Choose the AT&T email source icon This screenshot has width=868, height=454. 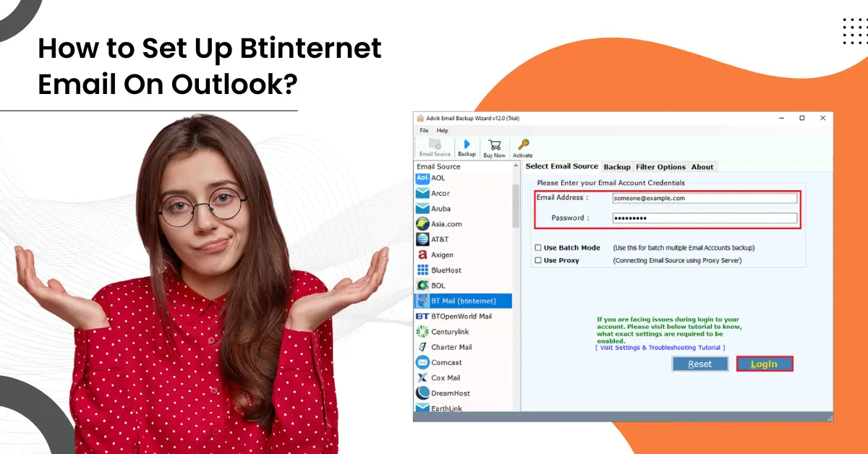click(x=422, y=239)
